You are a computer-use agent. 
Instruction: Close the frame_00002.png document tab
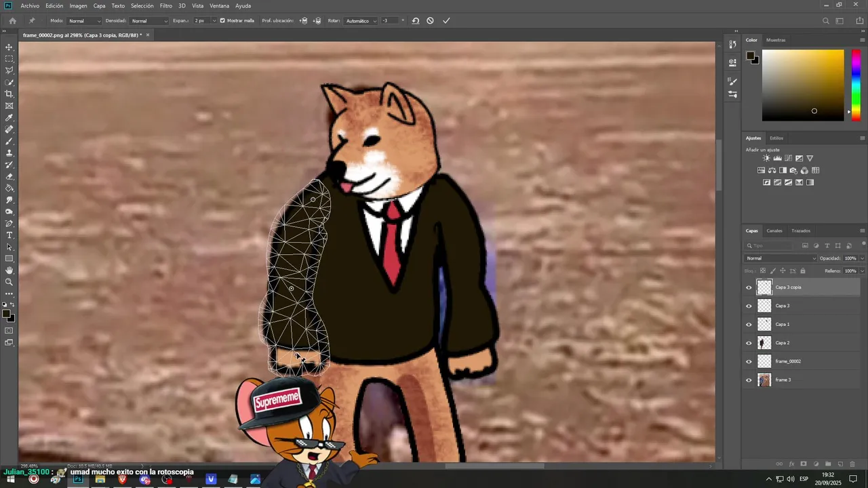point(148,35)
